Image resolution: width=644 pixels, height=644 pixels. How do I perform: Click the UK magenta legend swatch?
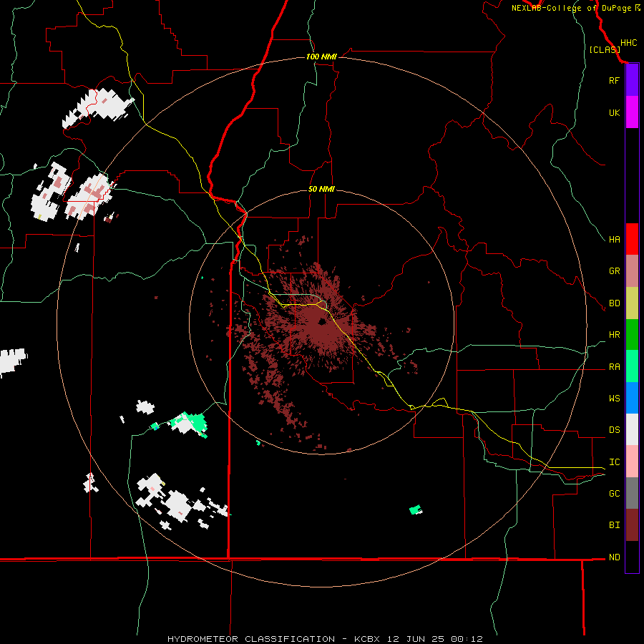tap(632, 112)
